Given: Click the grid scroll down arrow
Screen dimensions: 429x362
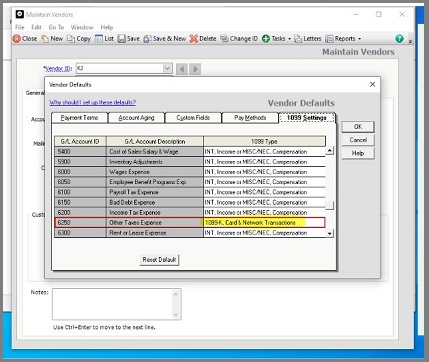Looking at the screenshot, I should (329, 233).
